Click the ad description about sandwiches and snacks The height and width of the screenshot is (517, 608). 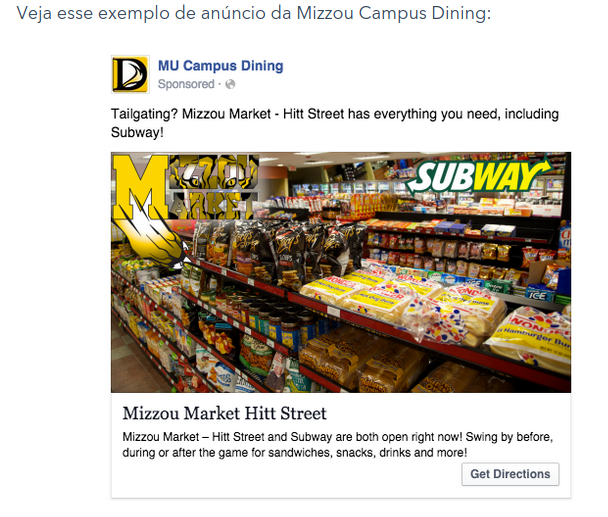337,446
